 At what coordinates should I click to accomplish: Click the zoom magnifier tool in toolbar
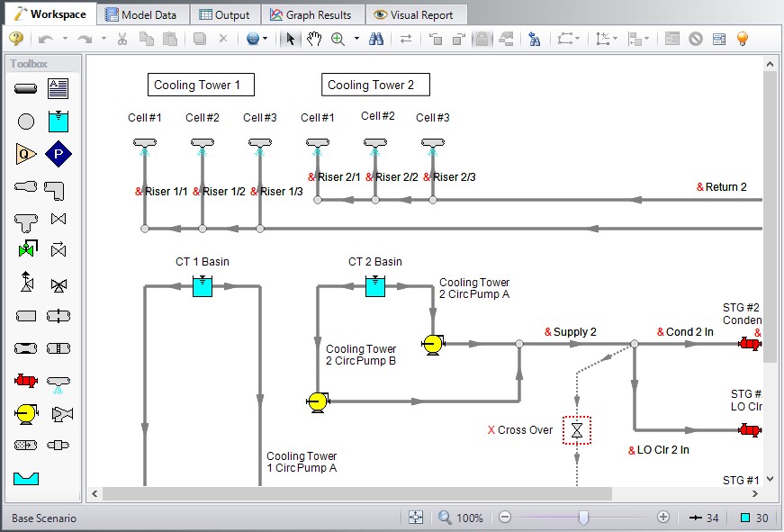click(338, 39)
